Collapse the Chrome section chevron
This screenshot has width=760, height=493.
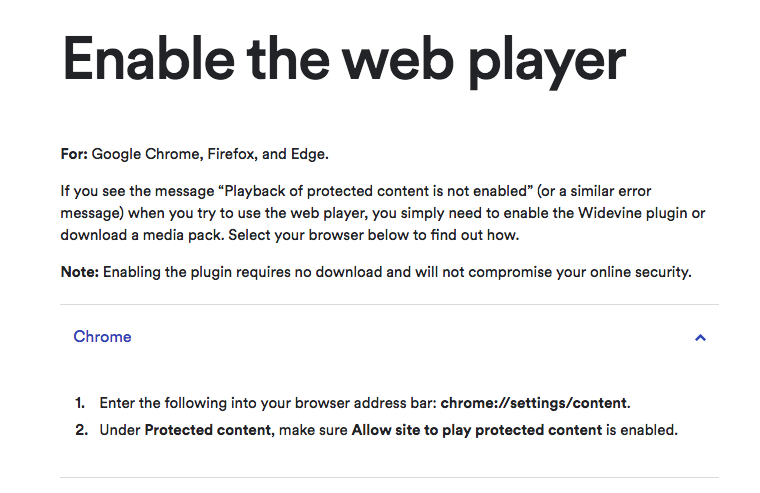click(700, 337)
